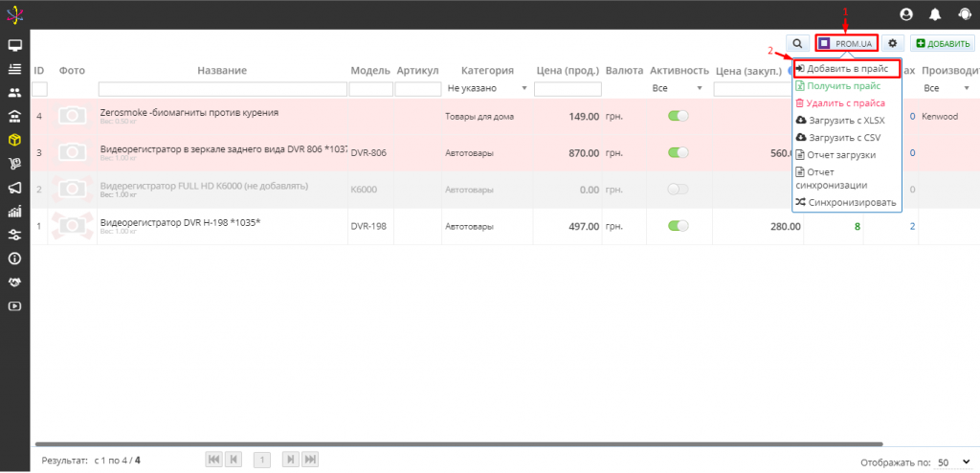980x473 pixels.
Task: Sort by the ID column header
Action: point(38,71)
